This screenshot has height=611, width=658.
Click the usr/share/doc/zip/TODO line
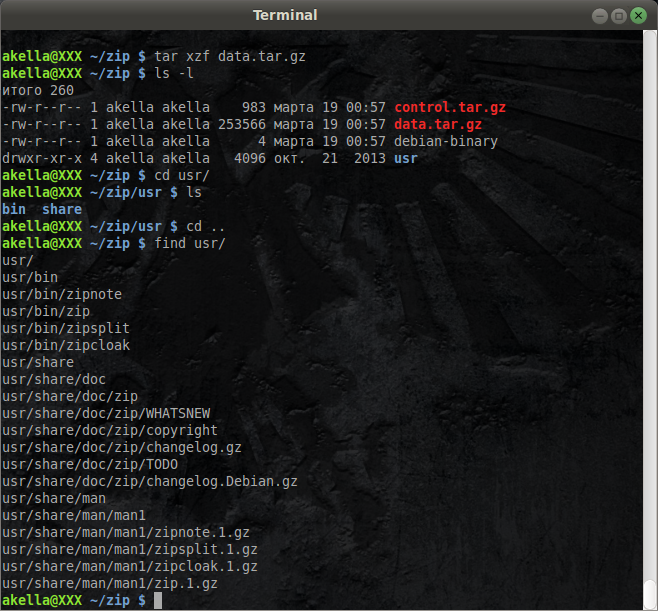point(90,465)
